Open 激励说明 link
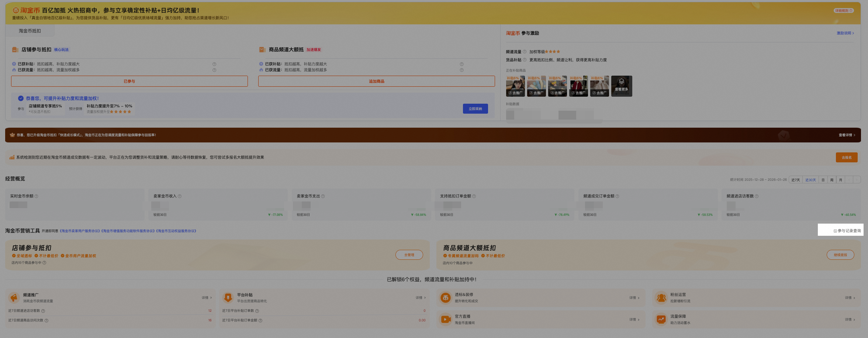 (x=845, y=33)
